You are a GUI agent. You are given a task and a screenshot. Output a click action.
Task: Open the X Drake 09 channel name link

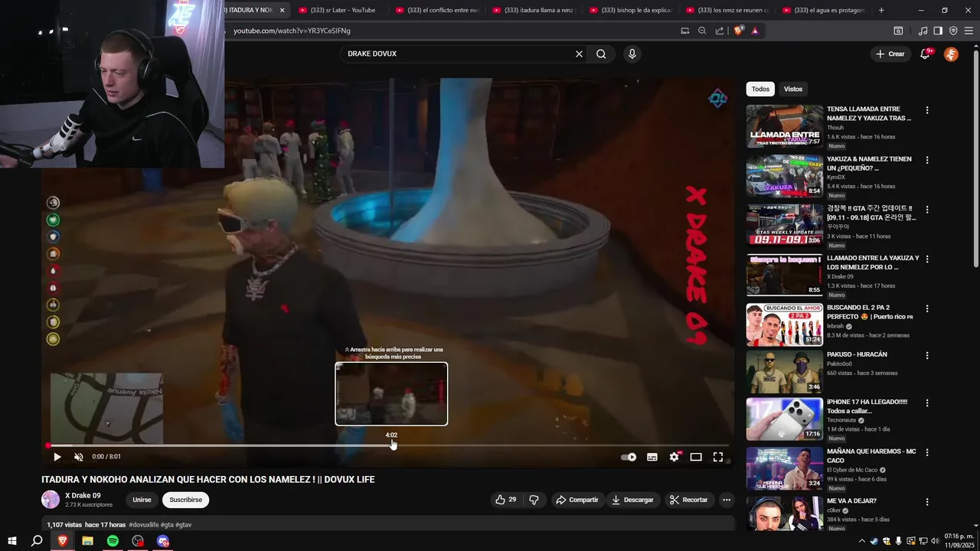click(83, 495)
